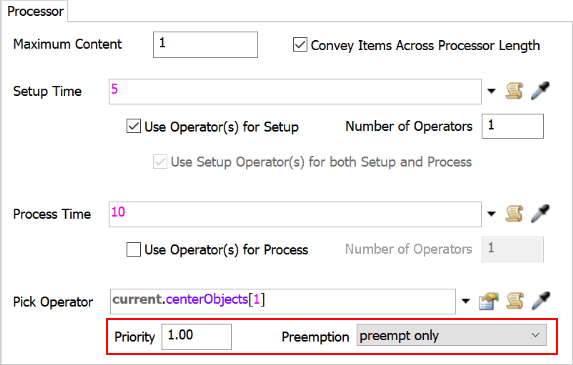
Task: Click the Priority value field
Action: (x=197, y=336)
